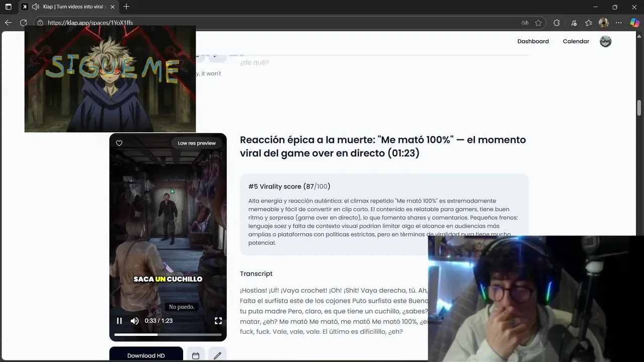The image size is (644, 362).
Task: Seek on the video progress bar
Action: (x=168, y=334)
